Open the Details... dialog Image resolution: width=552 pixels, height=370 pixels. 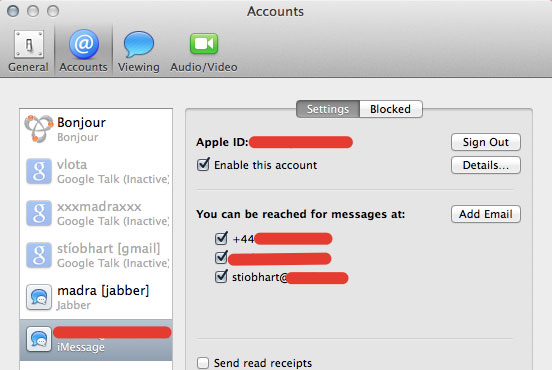[485, 165]
